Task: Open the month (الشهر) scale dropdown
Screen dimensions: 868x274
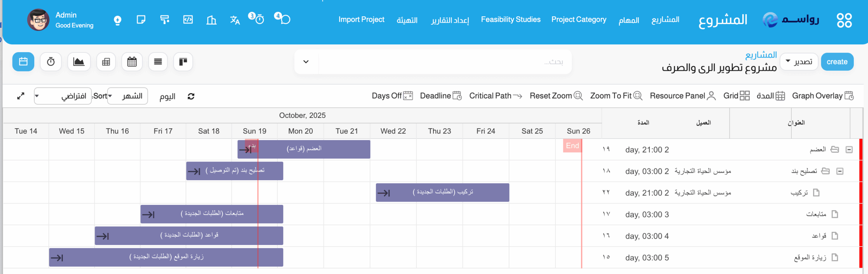Action: point(127,96)
